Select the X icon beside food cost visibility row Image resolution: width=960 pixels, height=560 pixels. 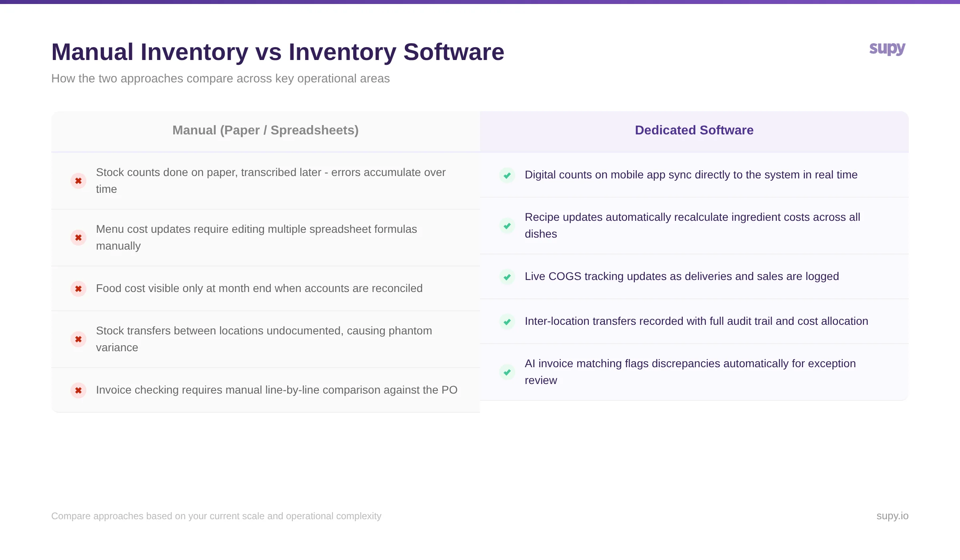tap(78, 288)
